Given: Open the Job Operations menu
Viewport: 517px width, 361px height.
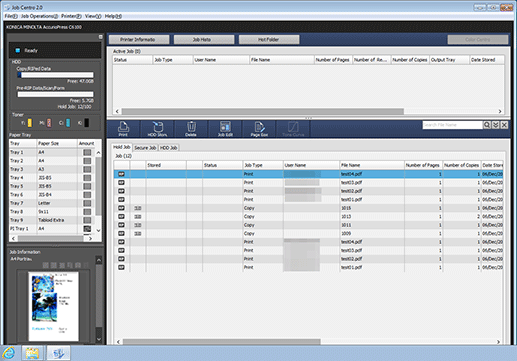Looking at the screenshot, I should 40,16.
